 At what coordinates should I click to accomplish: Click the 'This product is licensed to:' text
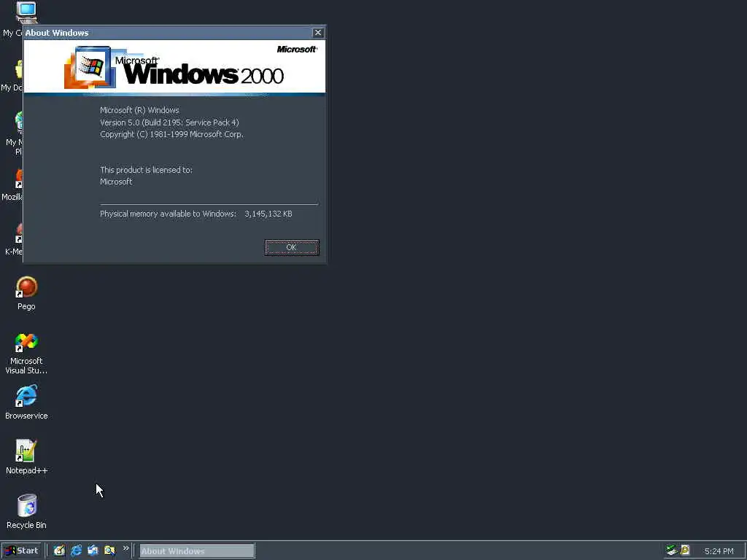pyautogui.click(x=146, y=169)
